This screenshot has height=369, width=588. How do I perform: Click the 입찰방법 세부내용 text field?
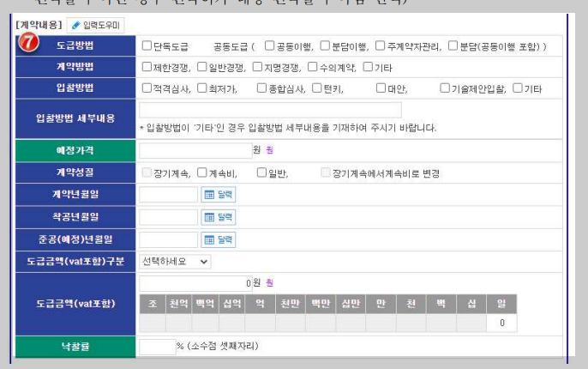point(270,110)
